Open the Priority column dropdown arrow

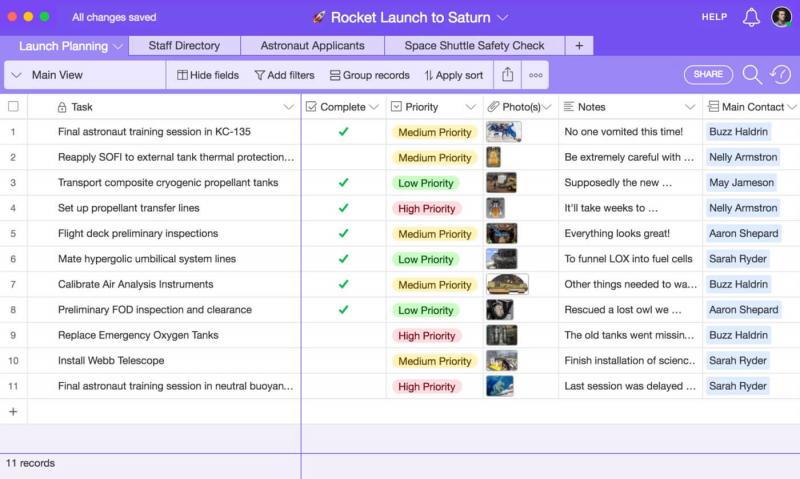(x=470, y=107)
